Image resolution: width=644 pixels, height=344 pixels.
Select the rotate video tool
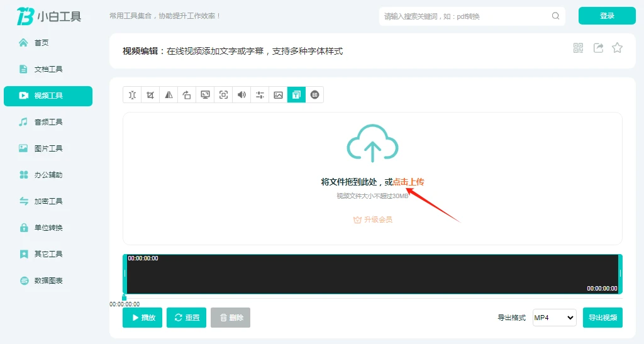tap(187, 95)
